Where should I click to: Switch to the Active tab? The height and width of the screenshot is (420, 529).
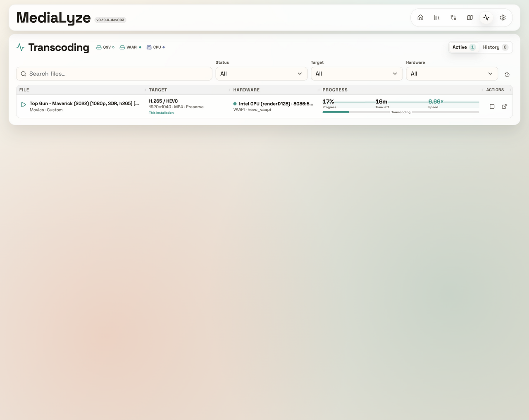tap(464, 48)
